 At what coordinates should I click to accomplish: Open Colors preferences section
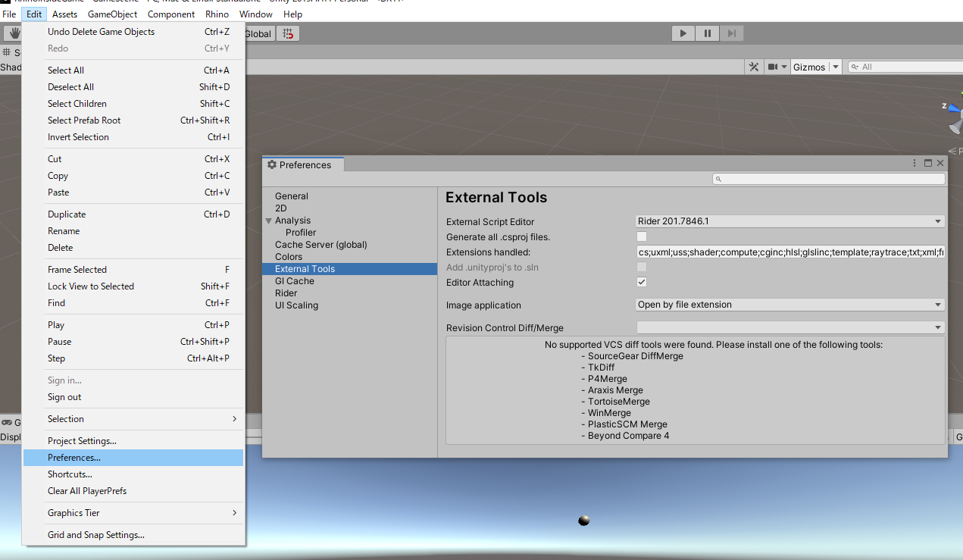[289, 257]
